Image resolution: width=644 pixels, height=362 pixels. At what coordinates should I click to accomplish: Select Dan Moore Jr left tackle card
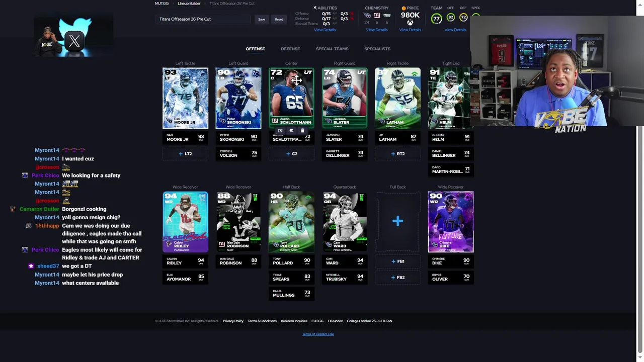pyautogui.click(x=185, y=98)
